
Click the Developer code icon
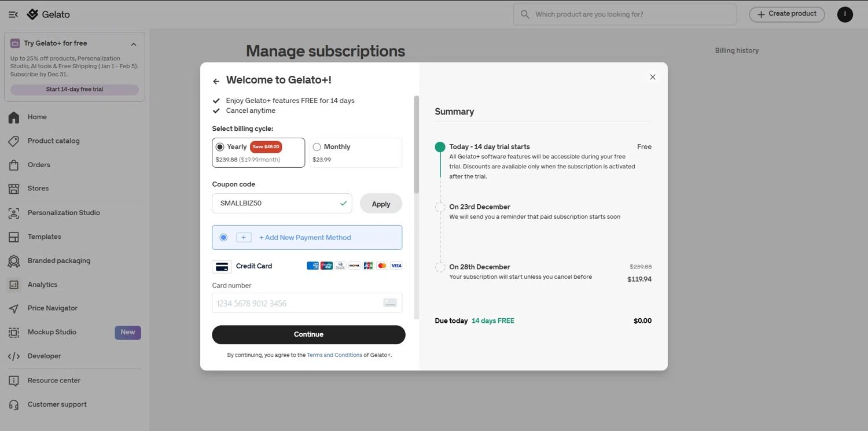point(14,356)
